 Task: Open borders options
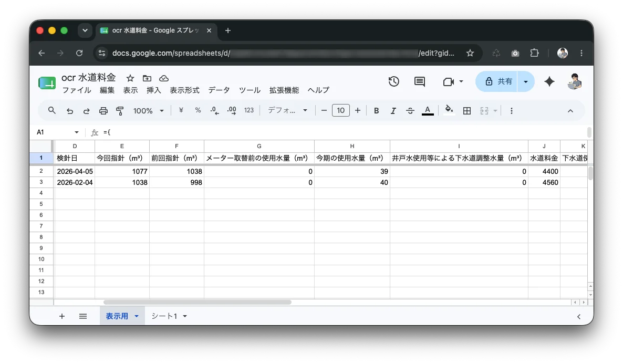coord(467,111)
